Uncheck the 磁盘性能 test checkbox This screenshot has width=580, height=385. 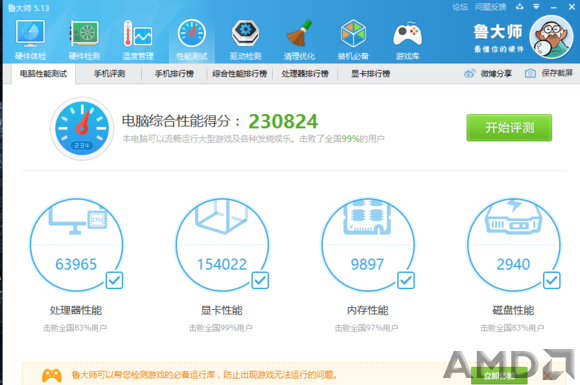[552, 281]
